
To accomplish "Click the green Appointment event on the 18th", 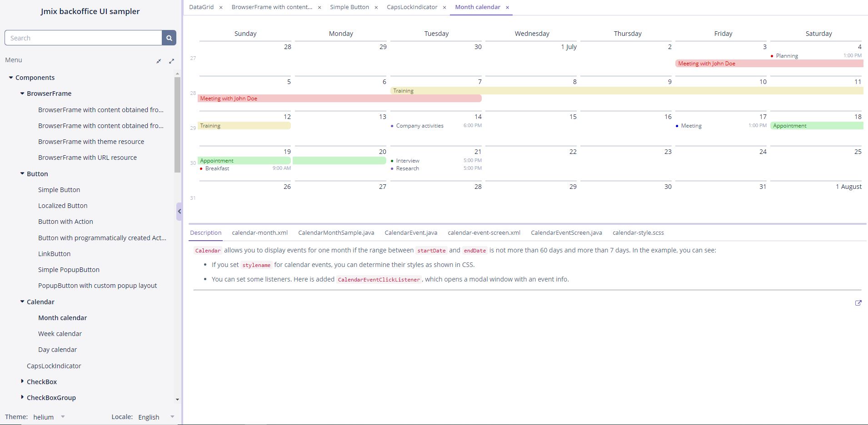I will pyautogui.click(x=816, y=126).
